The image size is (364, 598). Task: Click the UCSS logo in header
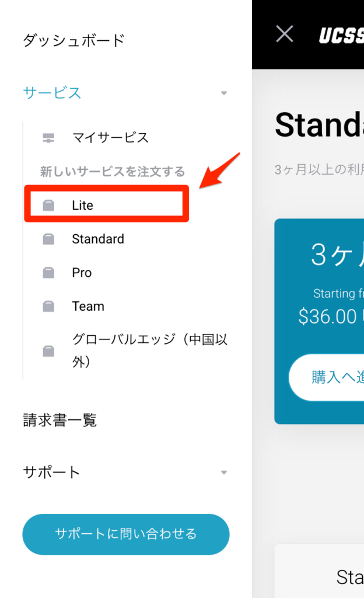[341, 36]
